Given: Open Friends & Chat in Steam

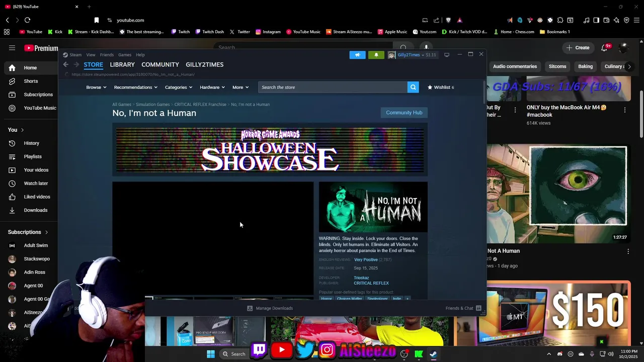Looking at the screenshot, I should (x=463, y=308).
